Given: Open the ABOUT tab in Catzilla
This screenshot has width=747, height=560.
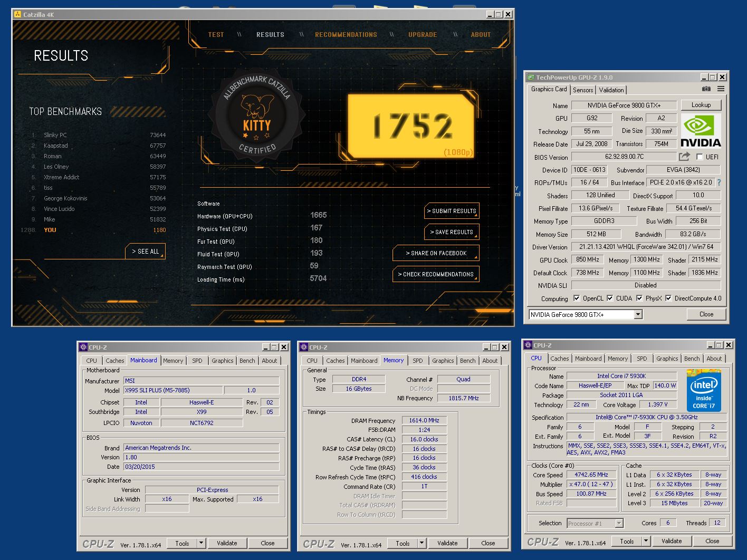Looking at the screenshot, I should pos(481,35).
